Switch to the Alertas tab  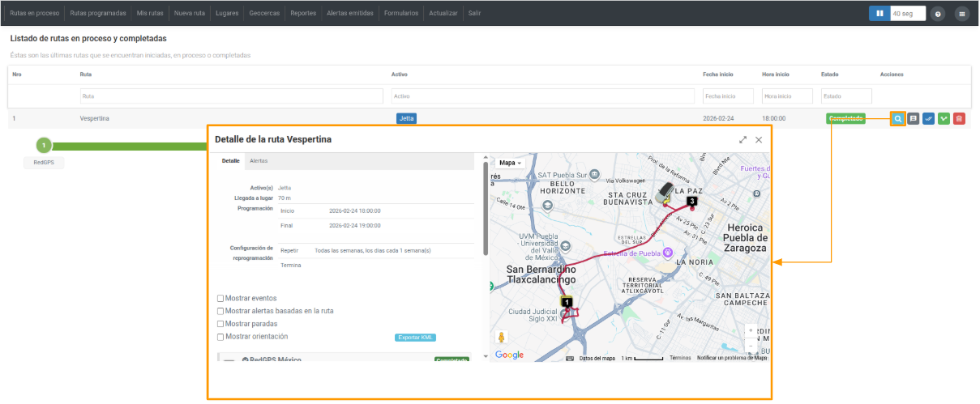coord(259,161)
